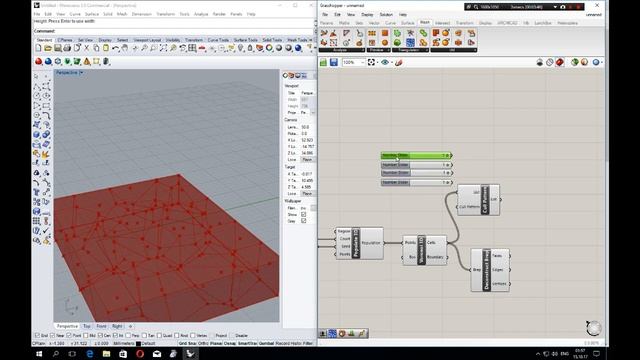Click the Paste clipboard icon in Rhino toolbar

(106, 48)
